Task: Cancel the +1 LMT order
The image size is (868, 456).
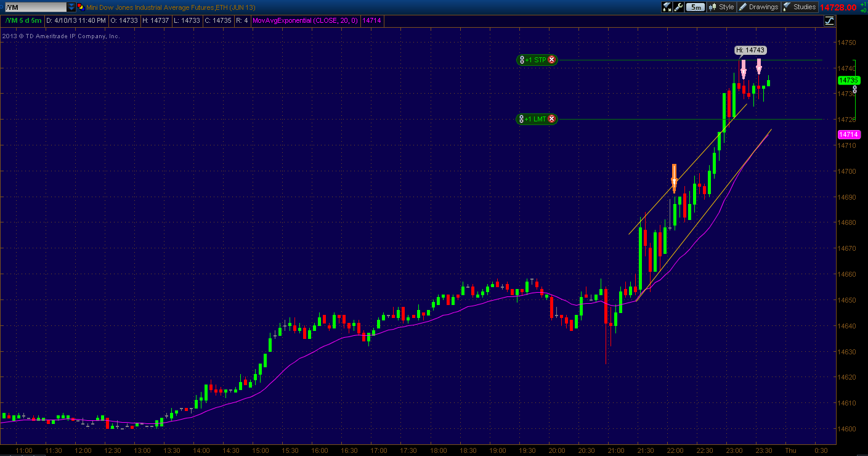Action: pos(552,119)
